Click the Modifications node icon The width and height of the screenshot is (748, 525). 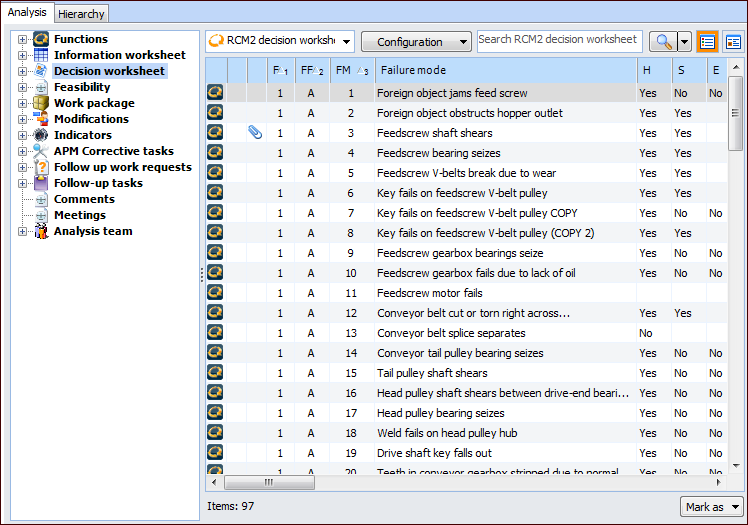point(41,119)
